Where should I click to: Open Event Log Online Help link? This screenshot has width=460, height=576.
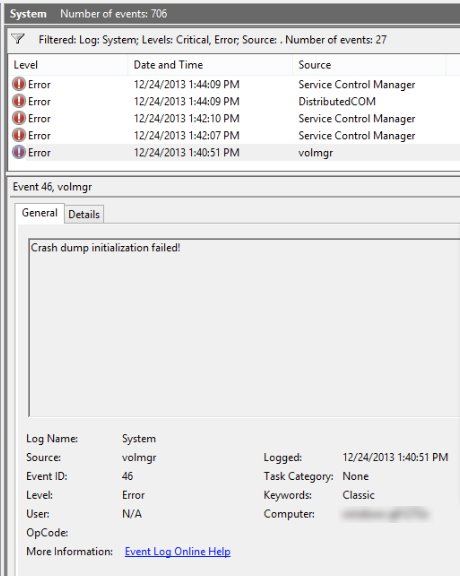point(177,551)
